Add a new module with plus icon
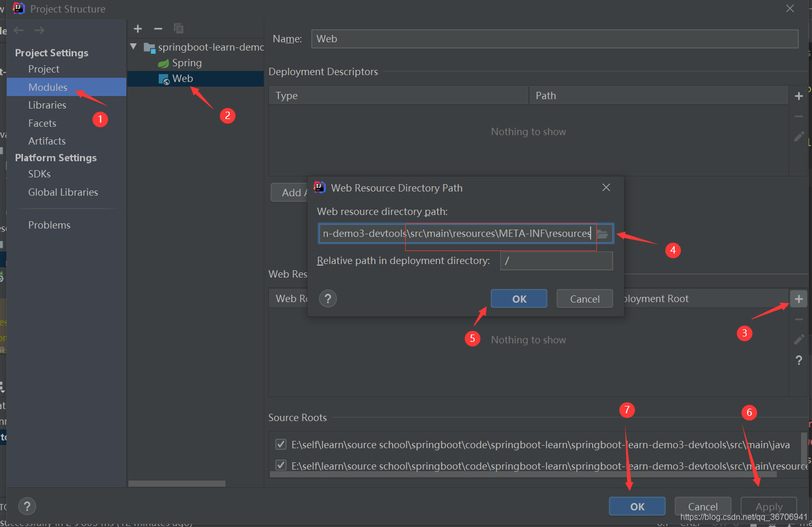This screenshot has width=812, height=527. point(138,29)
